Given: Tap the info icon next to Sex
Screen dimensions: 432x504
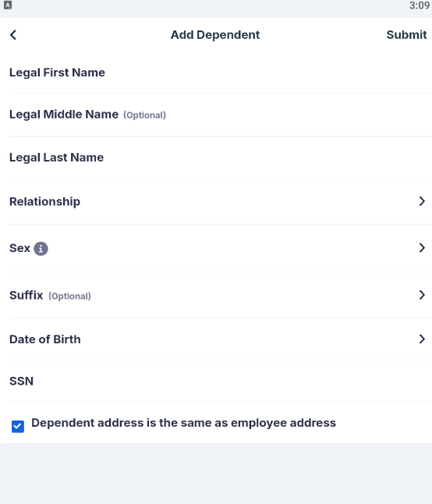Looking at the screenshot, I should [41, 248].
